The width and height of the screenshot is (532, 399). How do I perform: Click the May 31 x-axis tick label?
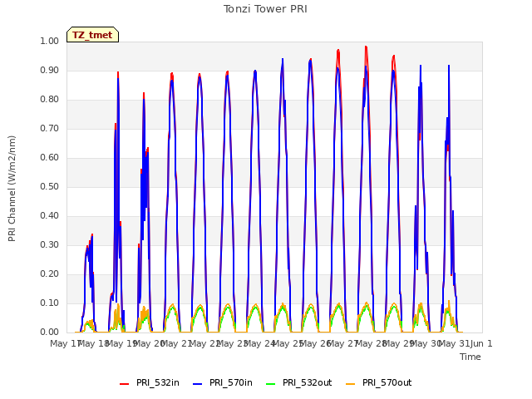pyautogui.click(x=454, y=343)
